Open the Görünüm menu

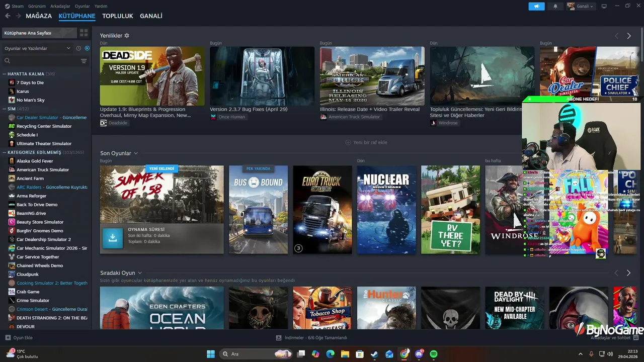tap(37, 6)
